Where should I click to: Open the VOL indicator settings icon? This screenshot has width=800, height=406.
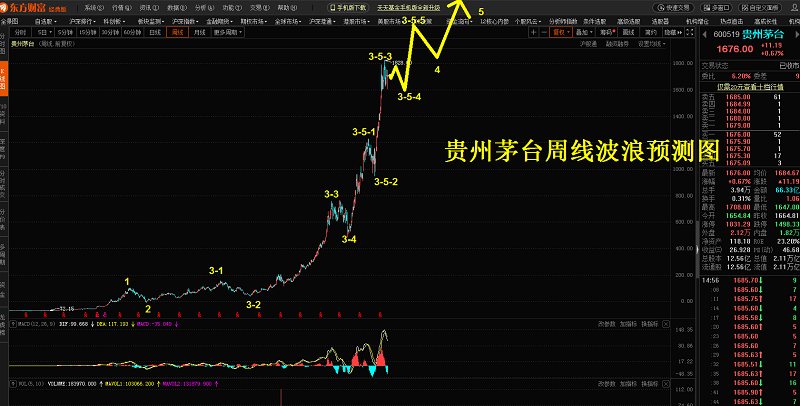pyautogui.click(x=13, y=384)
